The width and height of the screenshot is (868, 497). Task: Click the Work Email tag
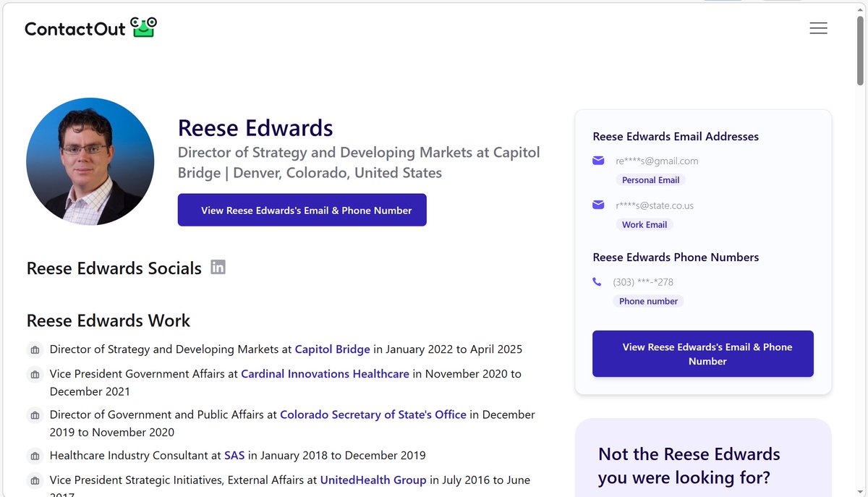[x=644, y=224]
